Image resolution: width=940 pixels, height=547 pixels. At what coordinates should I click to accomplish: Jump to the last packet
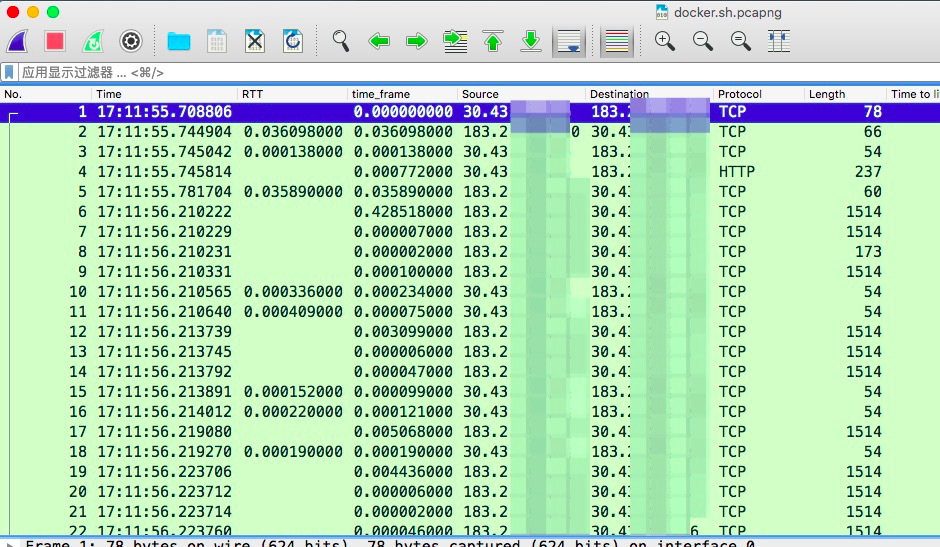(x=531, y=41)
